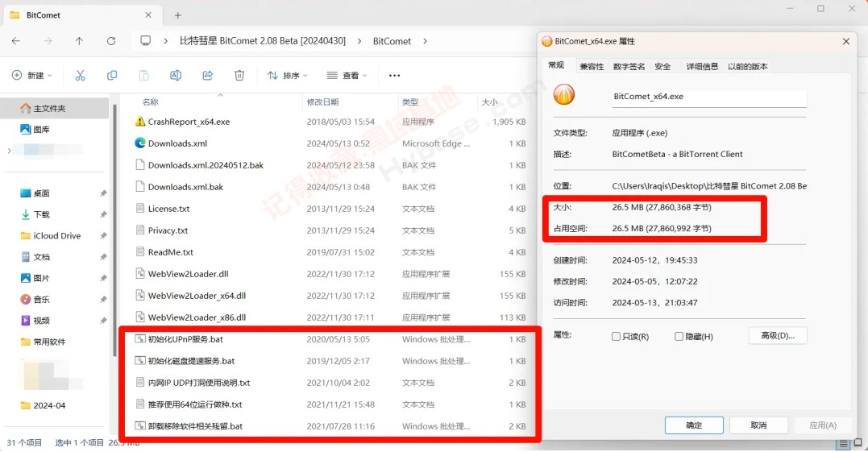Open the 2024-04 folder in sidebar

(43, 405)
